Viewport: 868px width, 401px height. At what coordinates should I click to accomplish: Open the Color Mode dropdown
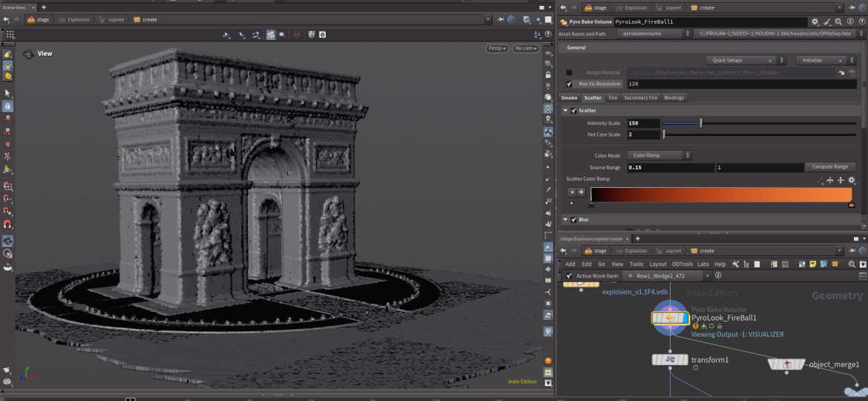660,155
